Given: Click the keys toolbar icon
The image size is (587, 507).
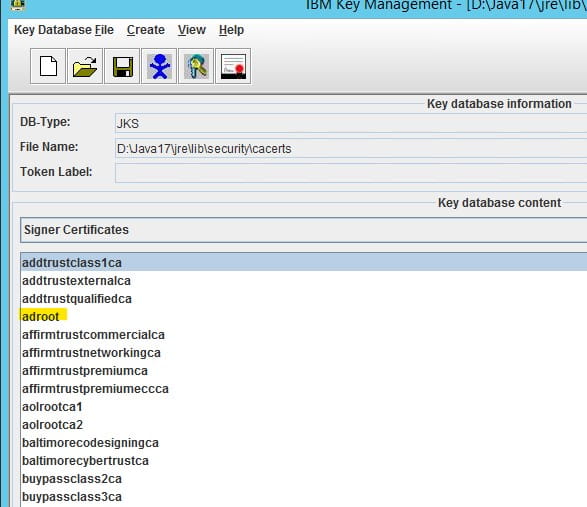Looking at the screenshot, I should pyautogui.click(x=196, y=66).
